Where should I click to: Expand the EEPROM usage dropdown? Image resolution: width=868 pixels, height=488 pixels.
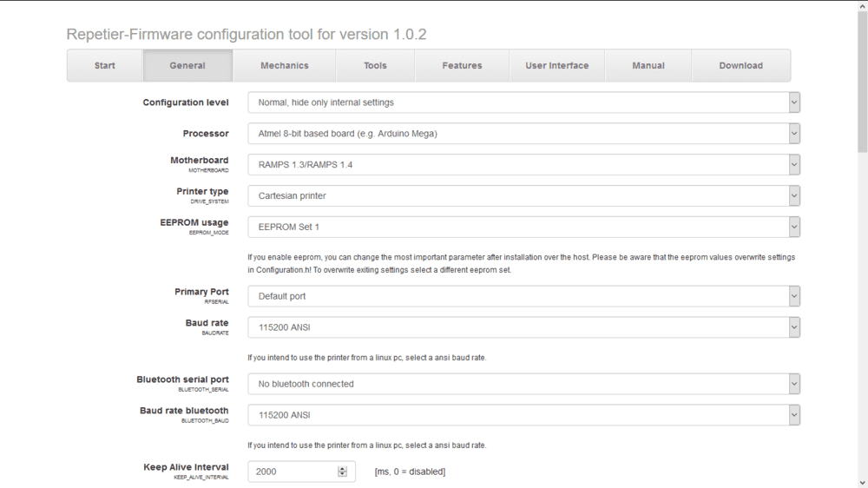(x=523, y=227)
